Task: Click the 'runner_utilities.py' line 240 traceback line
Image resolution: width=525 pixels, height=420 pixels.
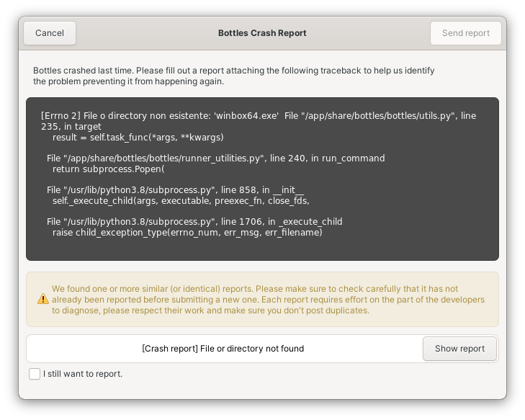Action: click(215, 158)
